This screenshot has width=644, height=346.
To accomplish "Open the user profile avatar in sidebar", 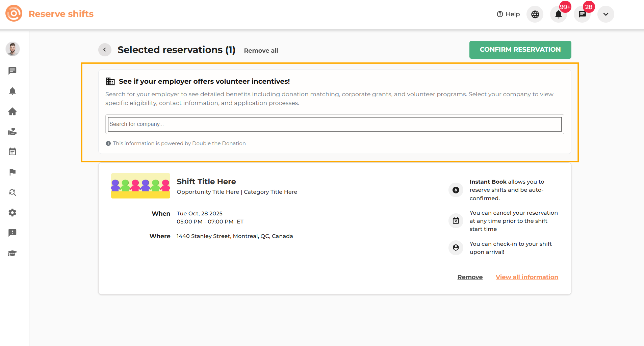I will point(12,49).
